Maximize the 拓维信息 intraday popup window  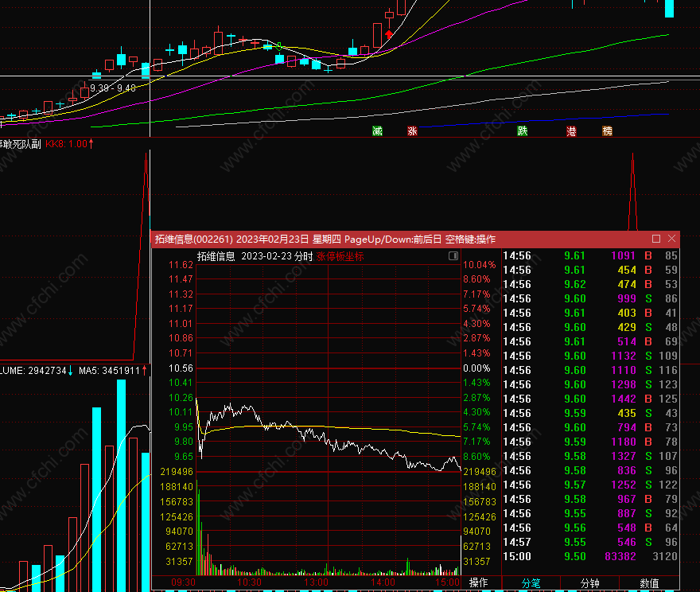click(x=656, y=239)
